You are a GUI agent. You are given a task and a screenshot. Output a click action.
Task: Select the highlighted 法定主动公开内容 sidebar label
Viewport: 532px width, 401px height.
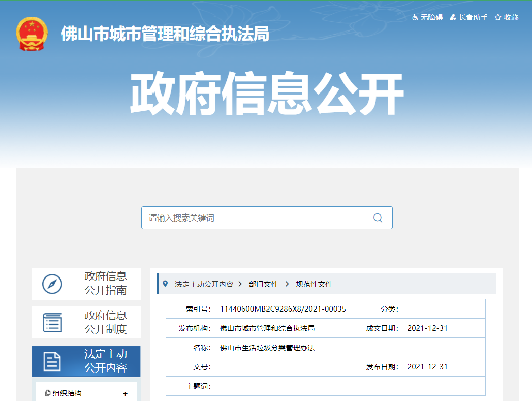(106, 361)
